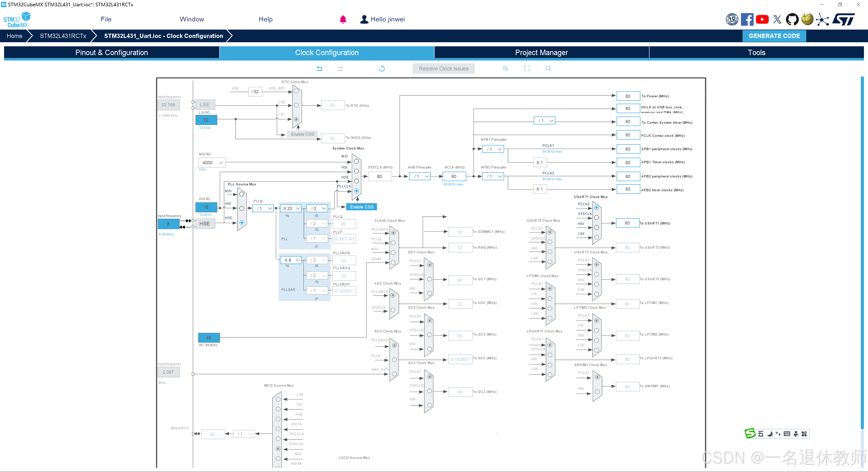
Task: Click the undo arrow icon
Action: 319,68
